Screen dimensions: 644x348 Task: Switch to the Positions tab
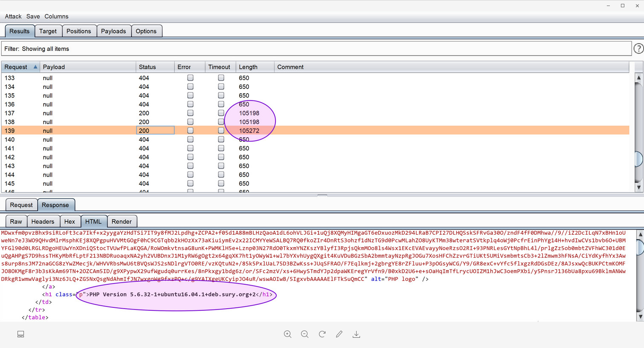coord(79,31)
